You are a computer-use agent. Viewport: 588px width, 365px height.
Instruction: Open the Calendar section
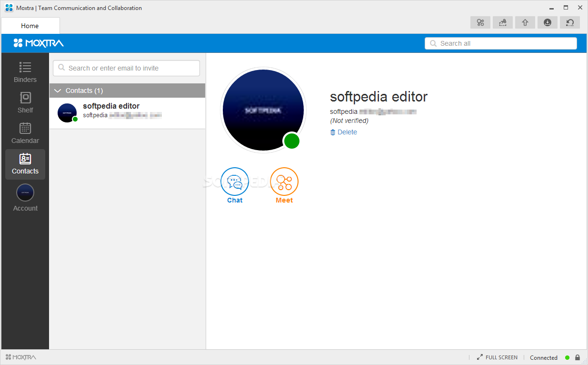(25, 133)
